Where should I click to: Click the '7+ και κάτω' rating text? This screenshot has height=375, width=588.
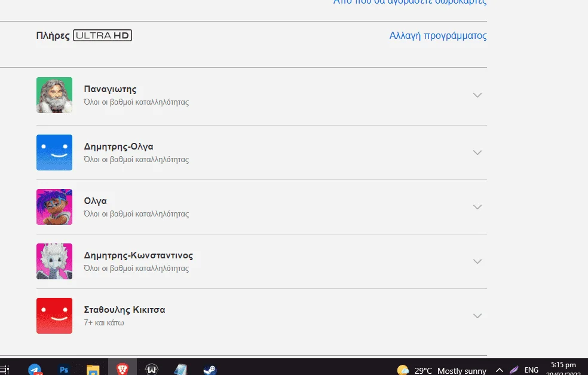104,323
